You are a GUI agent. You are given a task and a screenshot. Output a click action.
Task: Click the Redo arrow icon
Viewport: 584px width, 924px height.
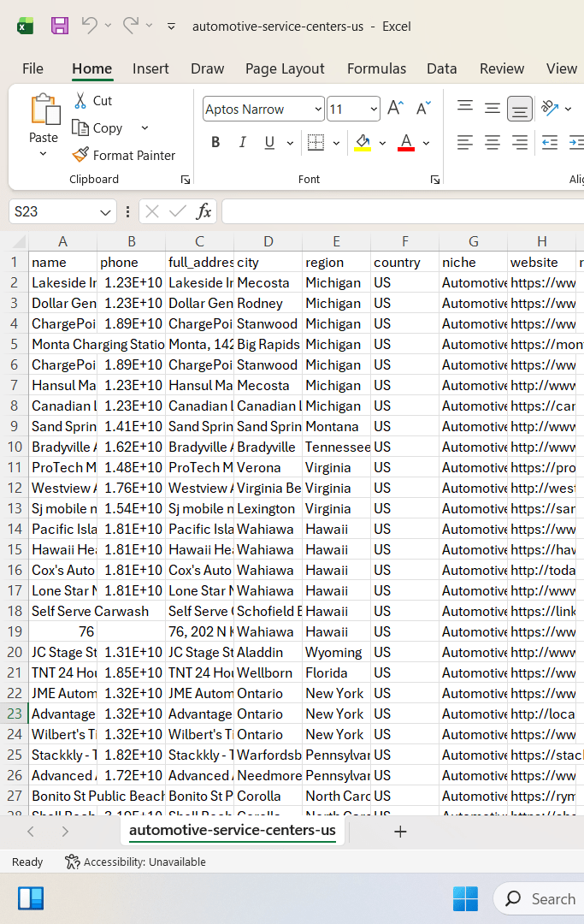[131, 26]
